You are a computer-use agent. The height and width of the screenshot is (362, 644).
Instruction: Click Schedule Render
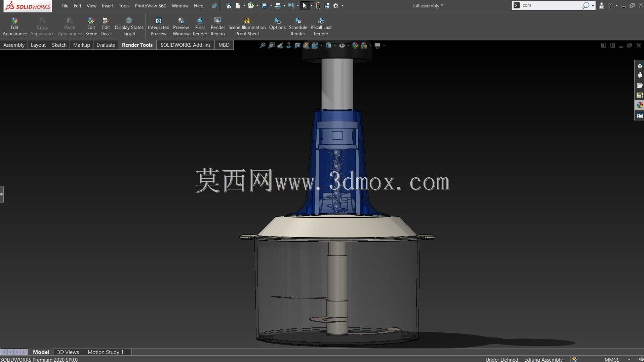298,27
